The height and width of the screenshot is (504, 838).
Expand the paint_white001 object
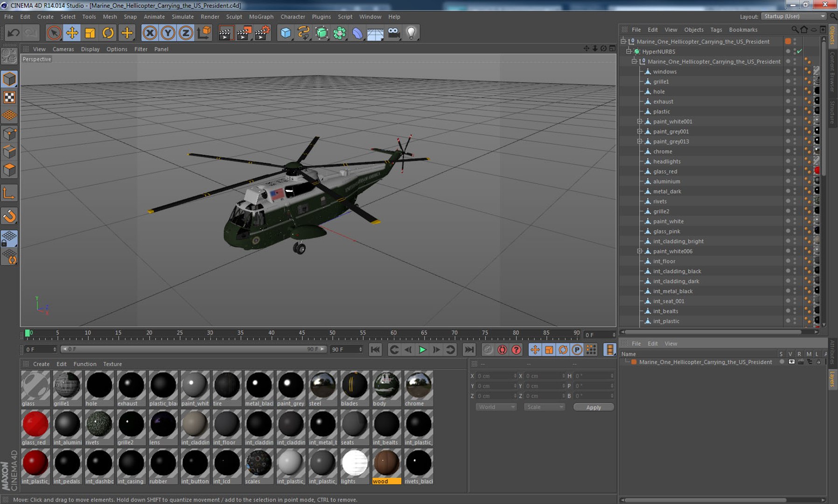(x=640, y=121)
